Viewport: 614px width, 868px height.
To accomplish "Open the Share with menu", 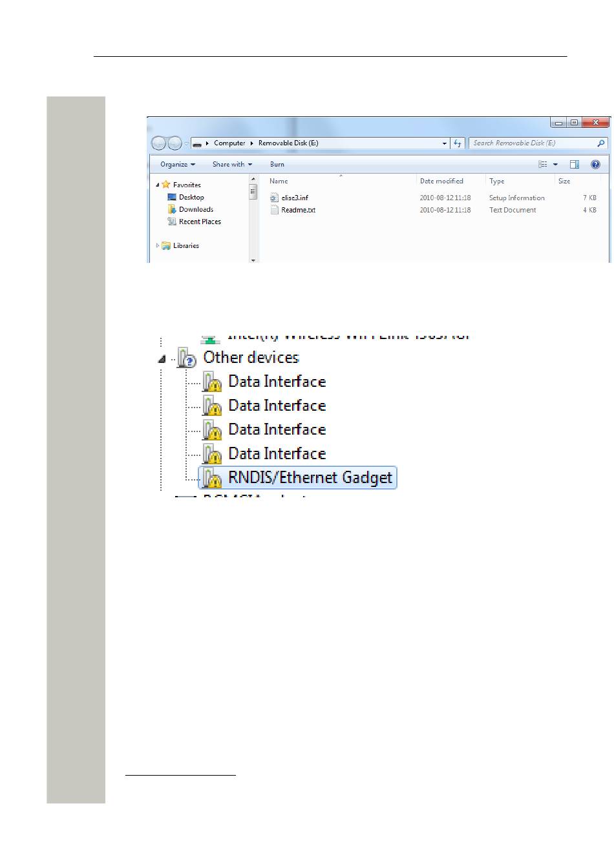I will point(232,164).
